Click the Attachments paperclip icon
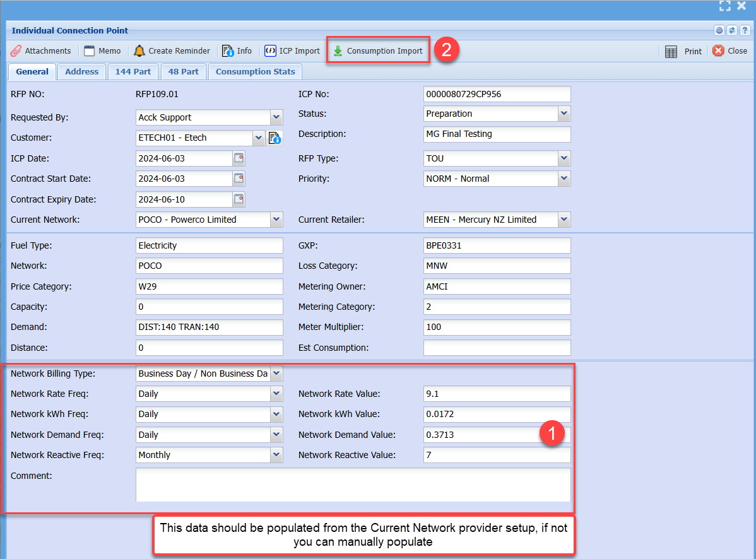This screenshot has width=756, height=559. pyautogui.click(x=16, y=51)
